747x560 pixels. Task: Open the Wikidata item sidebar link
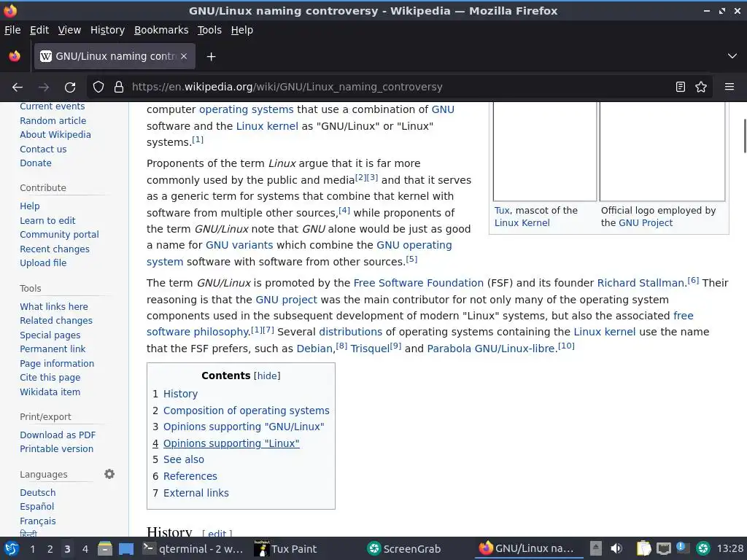tap(50, 392)
